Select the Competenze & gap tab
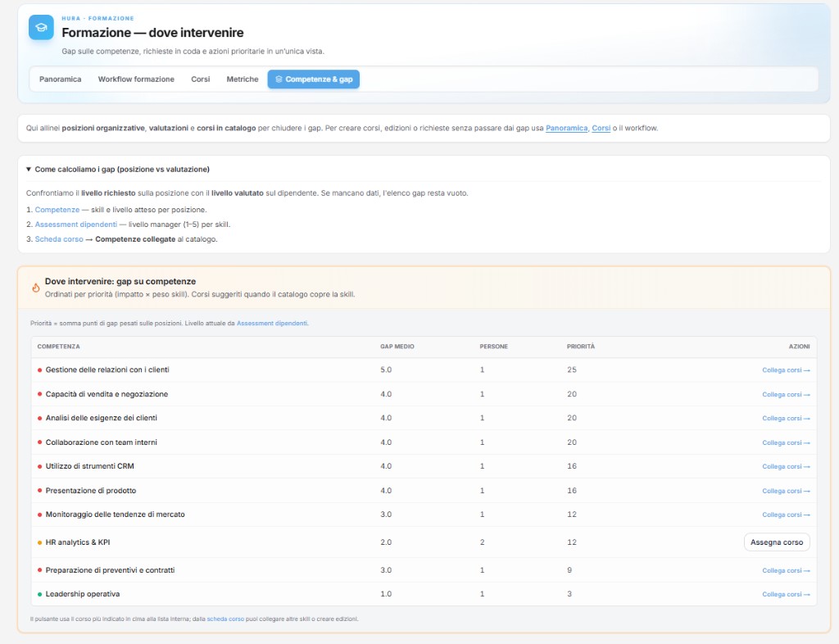 (x=313, y=79)
